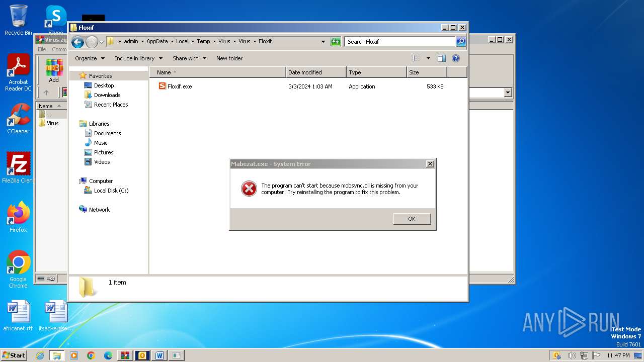
Task: Sort by the Name column header
Action: pos(217,72)
